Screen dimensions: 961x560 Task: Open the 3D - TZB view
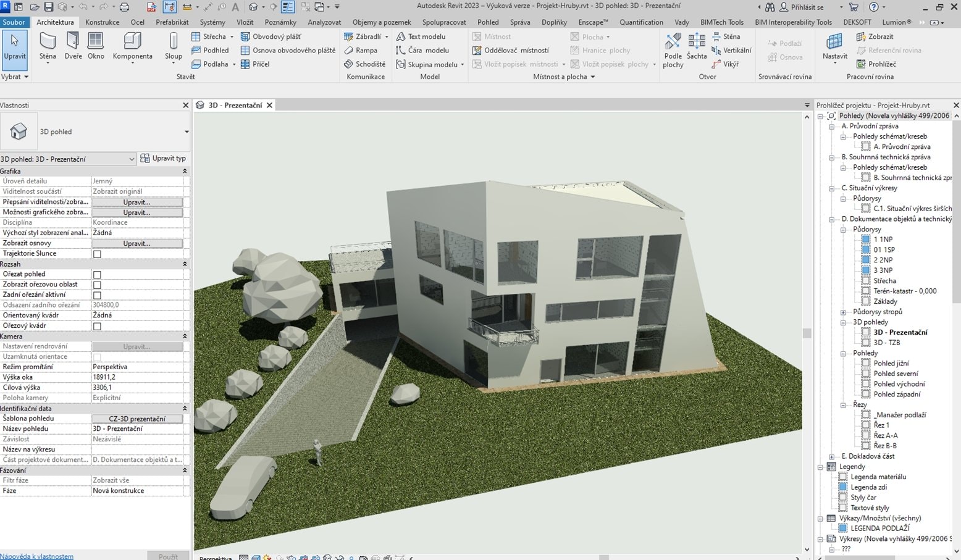(886, 343)
